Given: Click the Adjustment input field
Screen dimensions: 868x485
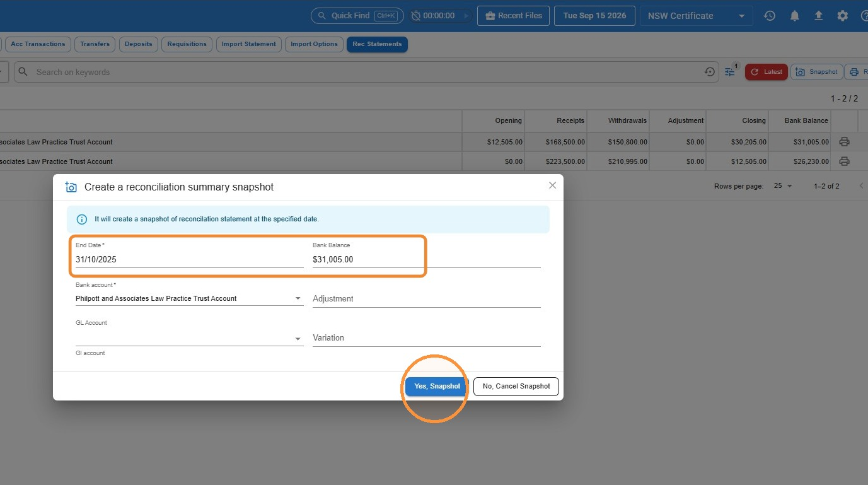Looking at the screenshot, I should [x=427, y=298].
